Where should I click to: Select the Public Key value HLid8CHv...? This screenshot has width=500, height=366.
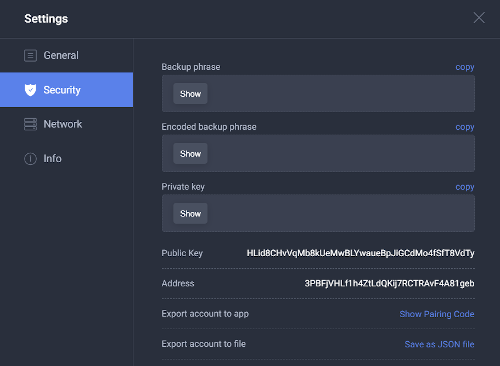point(360,253)
